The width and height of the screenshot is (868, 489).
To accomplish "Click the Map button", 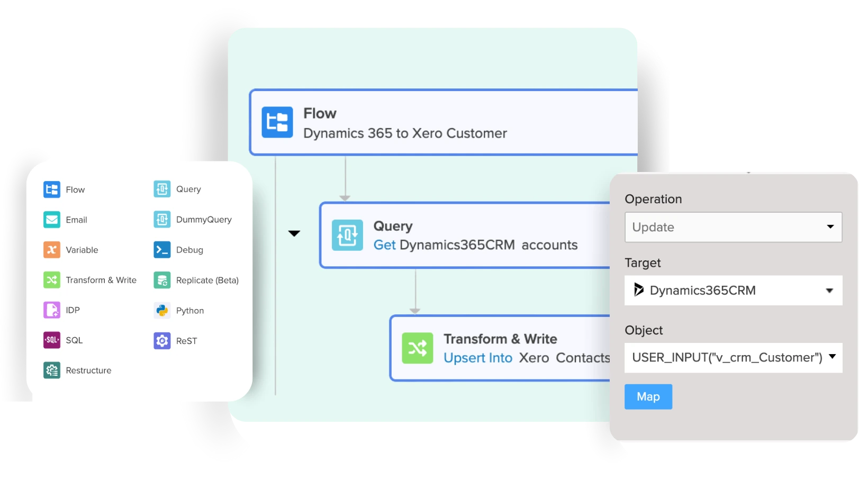I will (x=648, y=396).
